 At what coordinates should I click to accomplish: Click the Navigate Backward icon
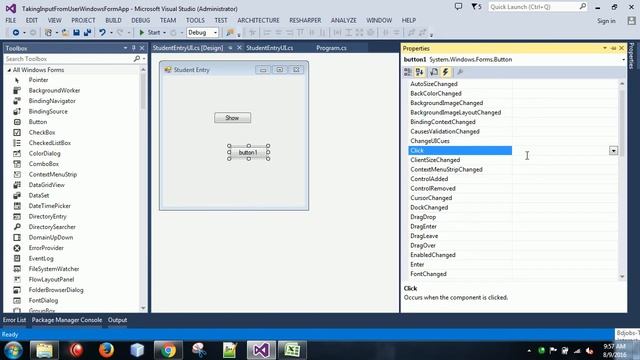16,32
